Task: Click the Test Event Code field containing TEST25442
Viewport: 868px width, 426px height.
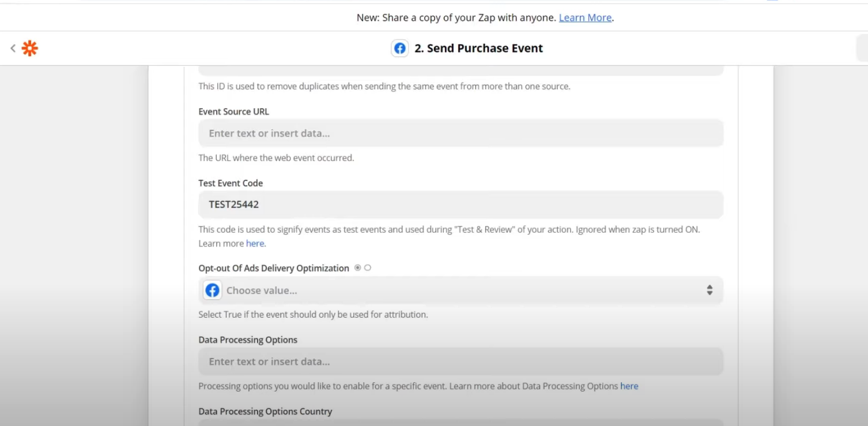Action: click(x=461, y=205)
